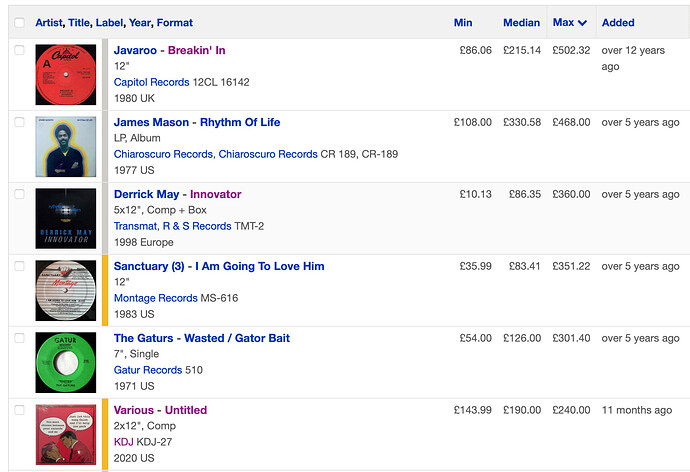
Task: Click max price £351.22
Action: (x=571, y=266)
